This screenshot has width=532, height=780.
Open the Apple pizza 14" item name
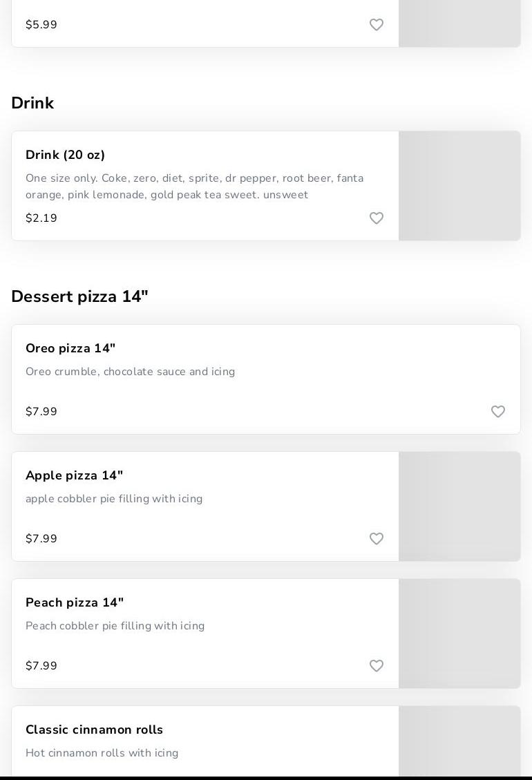[74, 475]
